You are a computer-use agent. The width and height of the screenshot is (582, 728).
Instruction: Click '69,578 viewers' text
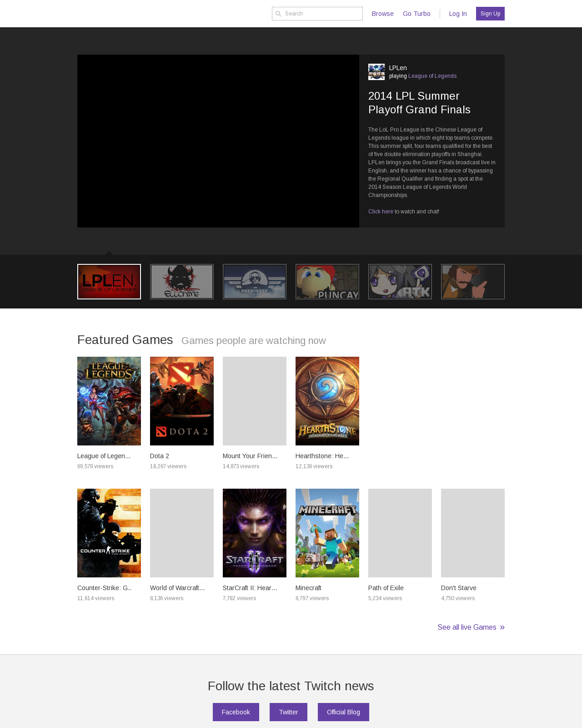coord(95,466)
